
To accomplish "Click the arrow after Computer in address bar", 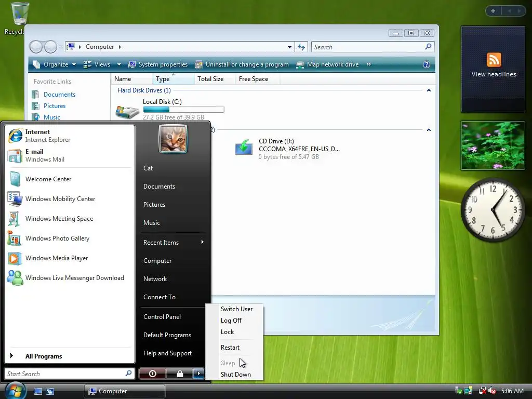I will coord(120,47).
